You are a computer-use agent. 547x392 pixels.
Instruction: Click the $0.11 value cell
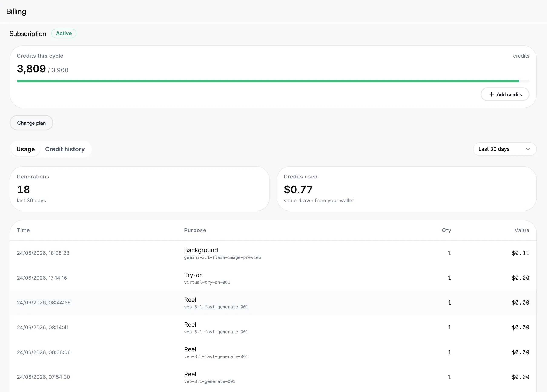[x=520, y=253]
